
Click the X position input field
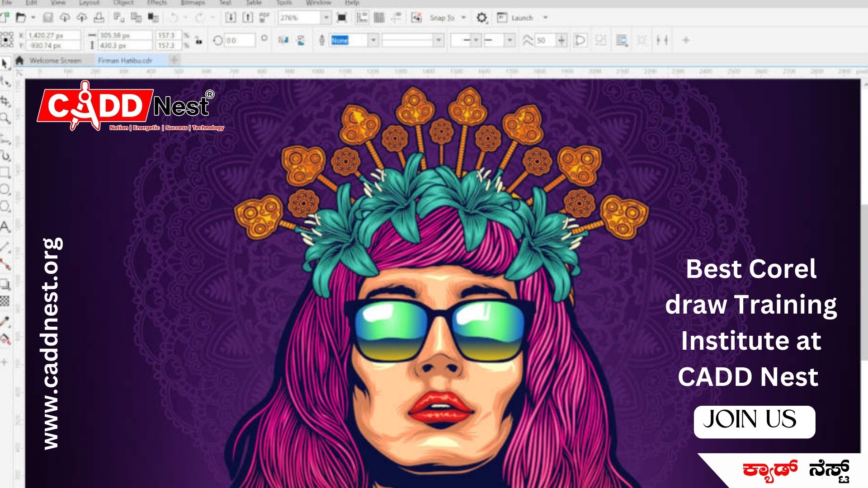[53, 35]
